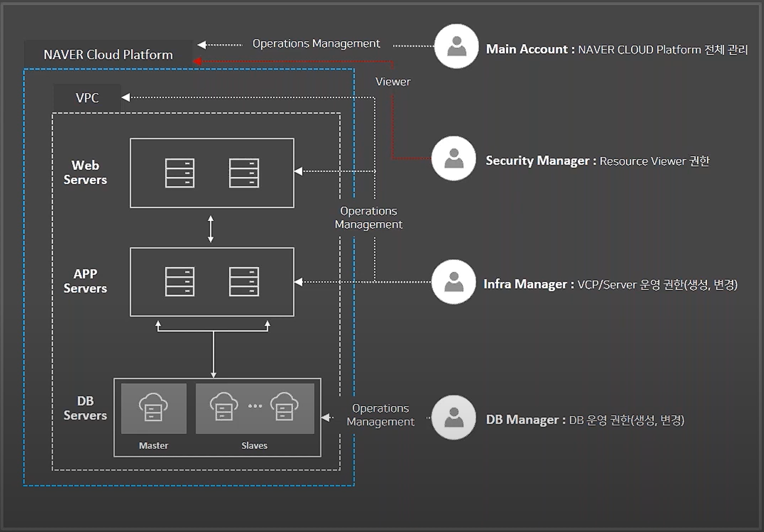
Task: Expand the DB Servers container
Action: click(x=217, y=418)
